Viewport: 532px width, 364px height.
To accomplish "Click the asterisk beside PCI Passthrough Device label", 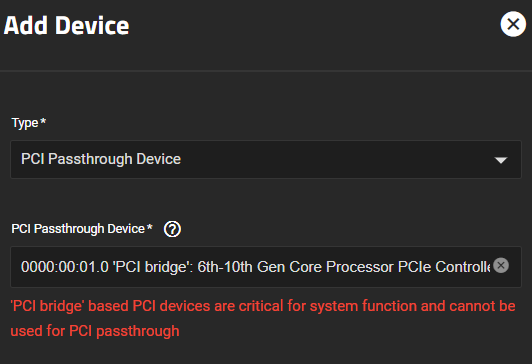I will click(150, 227).
